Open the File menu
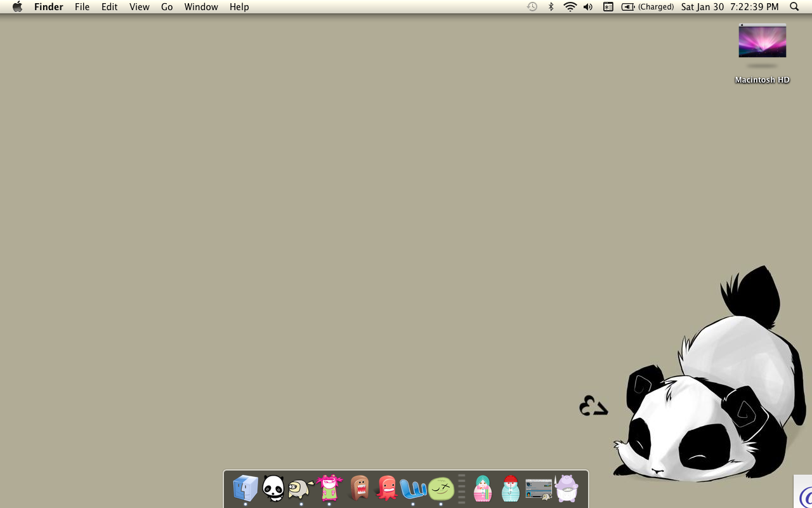The image size is (812, 508). (x=82, y=7)
